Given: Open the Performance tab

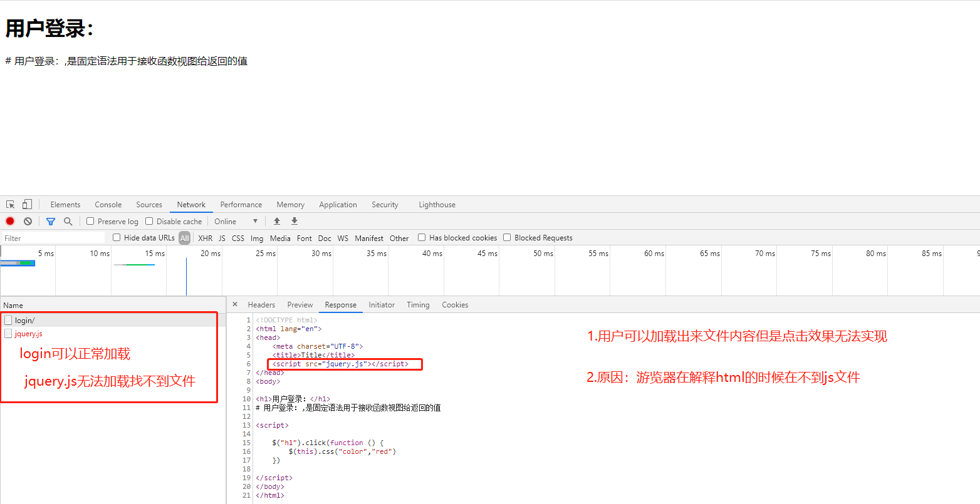Looking at the screenshot, I should (x=241, y=205).
